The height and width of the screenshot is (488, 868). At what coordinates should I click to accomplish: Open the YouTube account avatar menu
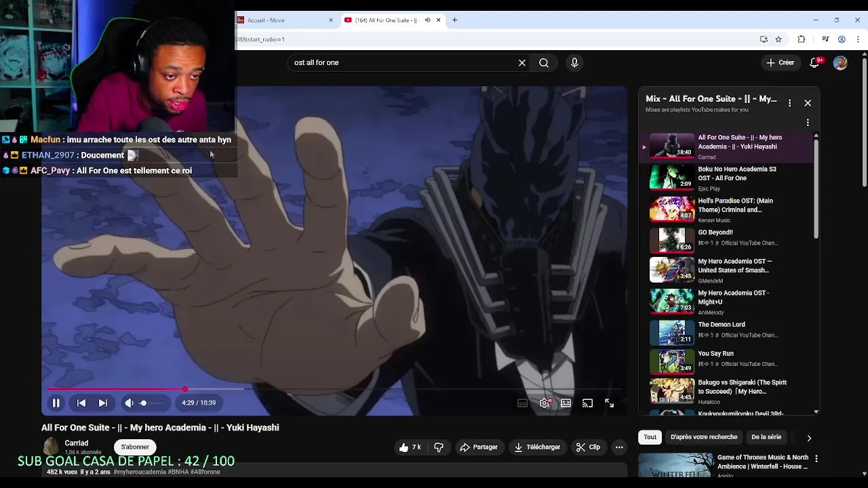(841, 62)
